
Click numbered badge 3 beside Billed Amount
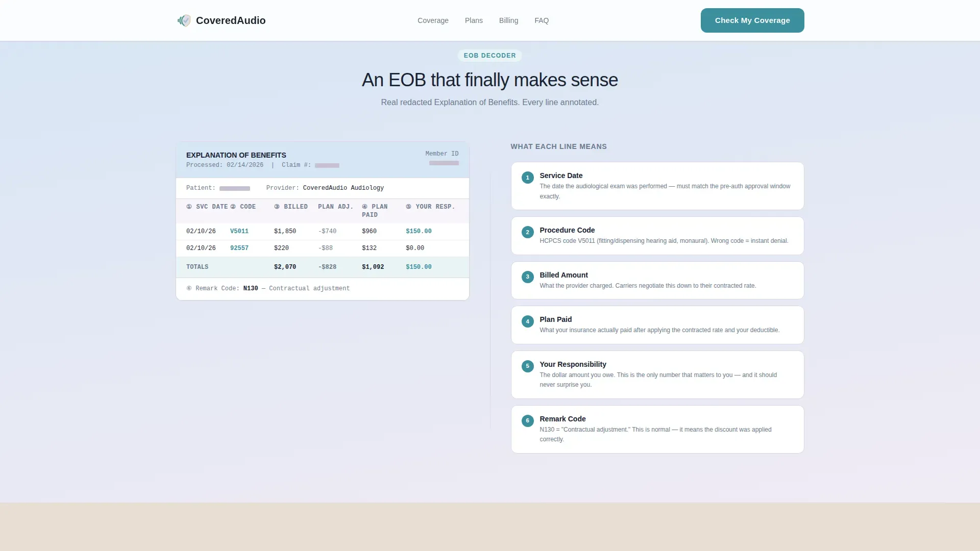click(x=528, y=277)
